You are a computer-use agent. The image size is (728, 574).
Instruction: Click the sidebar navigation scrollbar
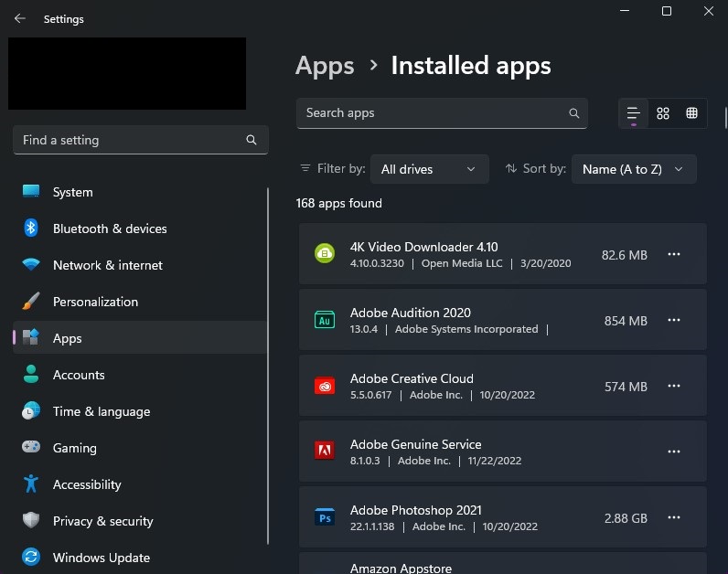(268, 367)
